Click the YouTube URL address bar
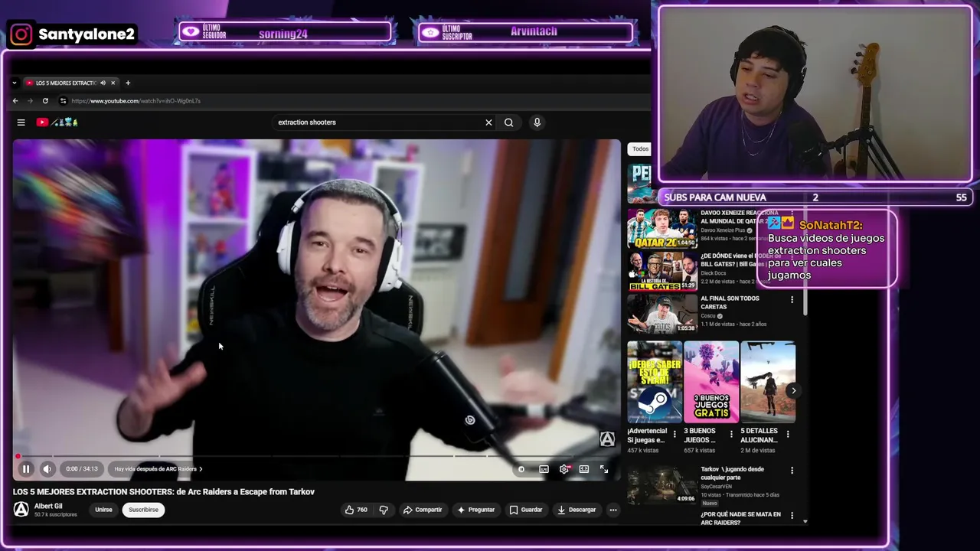The image size is (980, 551). pos(136,101)
